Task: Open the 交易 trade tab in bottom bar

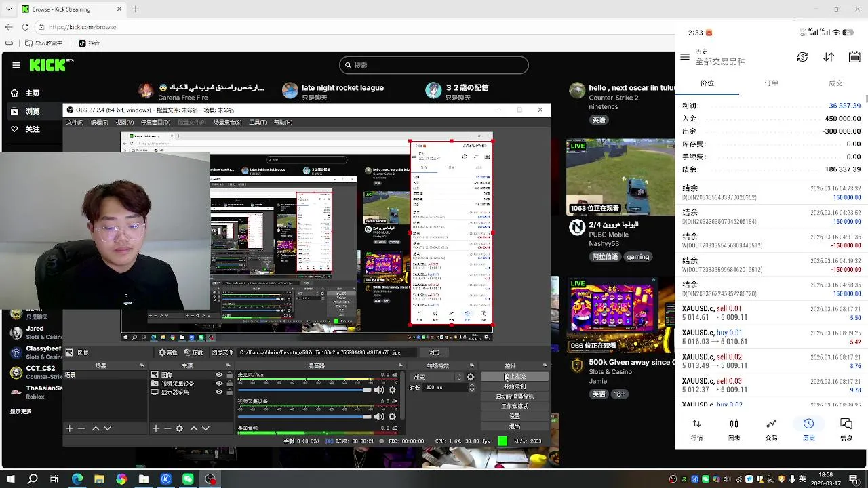Action: click(771, 430)
